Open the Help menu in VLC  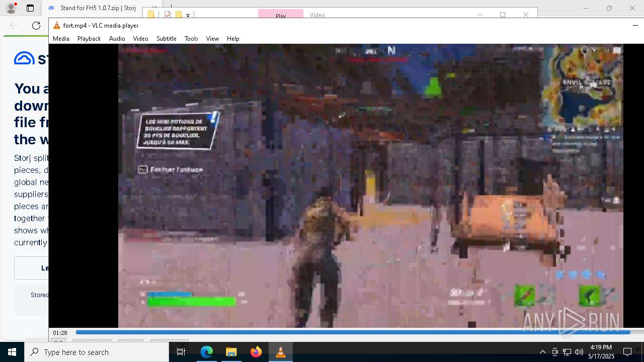pyautogui.click(x=233, y=39)
